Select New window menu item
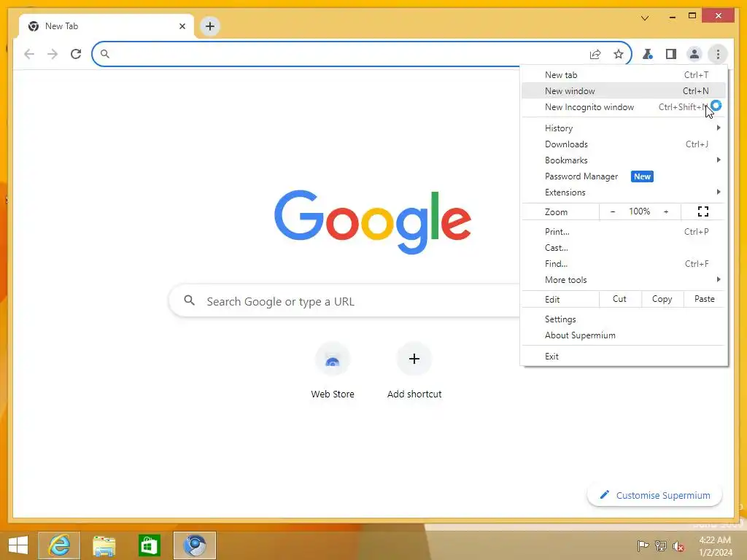 click(x=624, y=91)
